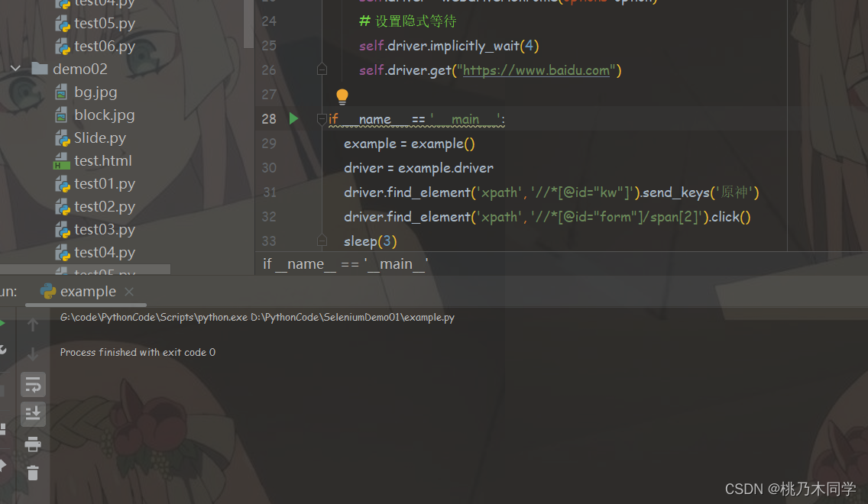Jump up the stack trace arrow
Image resolution: width=868 pixels, height=504 pixels.
[33, 325]
